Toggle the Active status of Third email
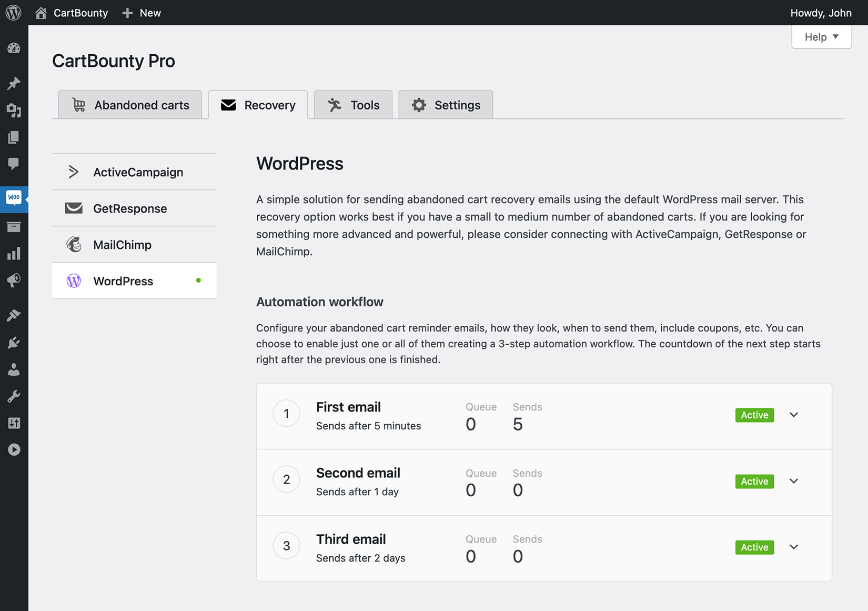868x611 pixels. click(754, 547)
